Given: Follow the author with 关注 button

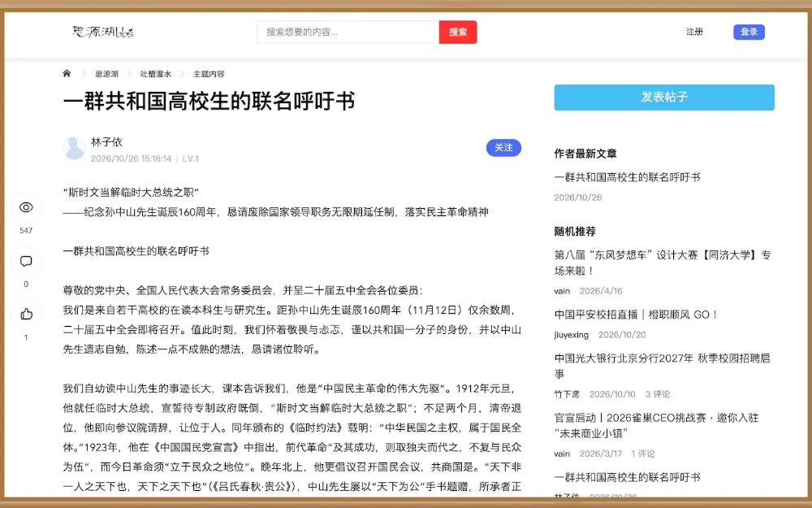Looking at the screenshot, I should click(x=503, y=148).
